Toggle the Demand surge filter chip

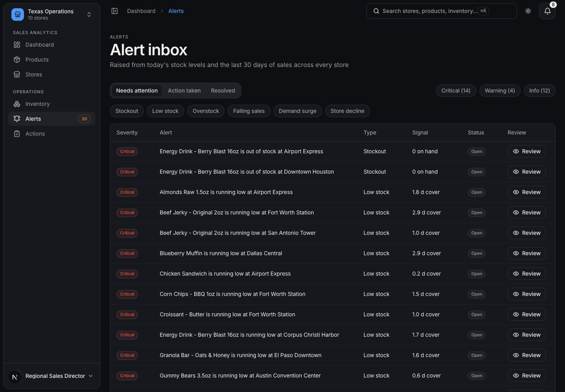pyautogui.click(x=298, y=111)
